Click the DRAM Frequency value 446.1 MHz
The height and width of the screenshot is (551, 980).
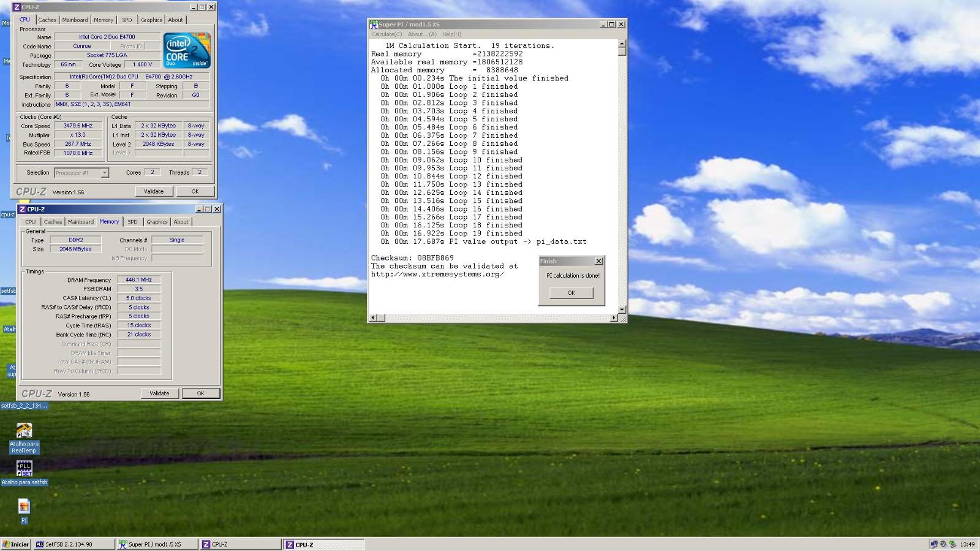tap(139, 279)
